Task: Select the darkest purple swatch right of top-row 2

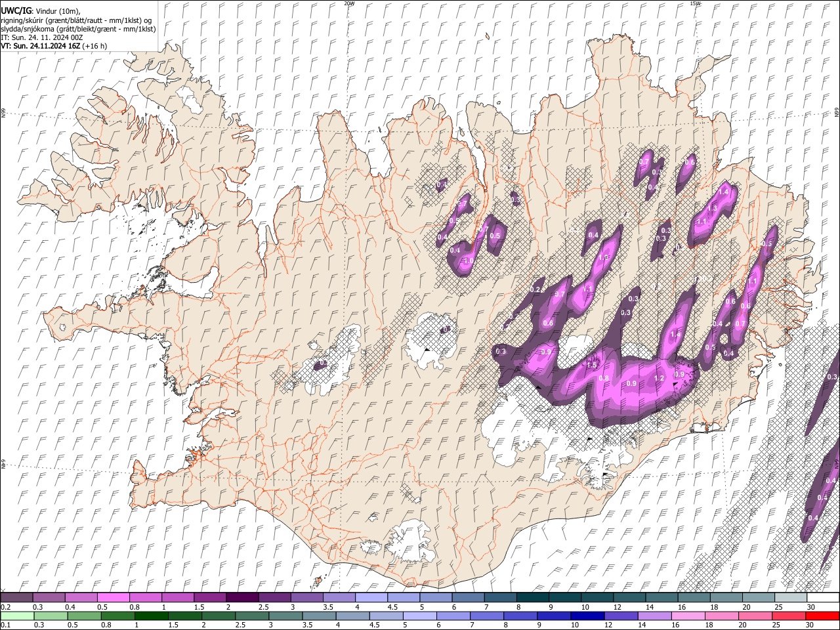Action: coord(243,598)
